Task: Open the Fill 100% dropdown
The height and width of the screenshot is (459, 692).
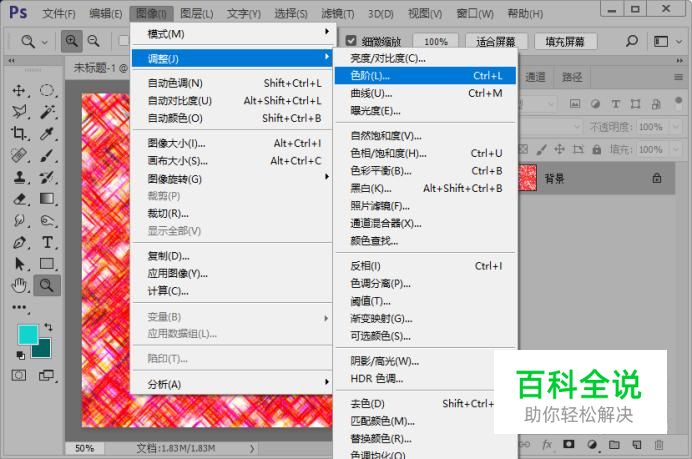Action: tap(676, 150)
